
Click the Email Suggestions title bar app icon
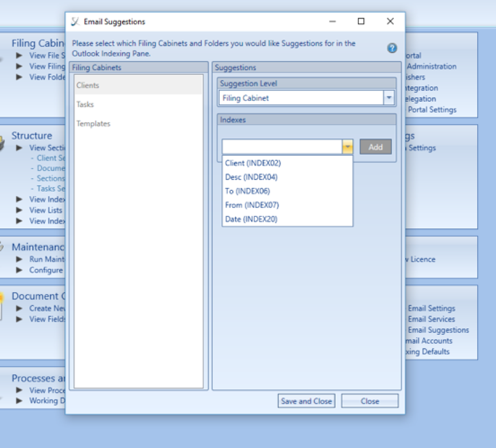pyautogui.click(x=75, y=21)
